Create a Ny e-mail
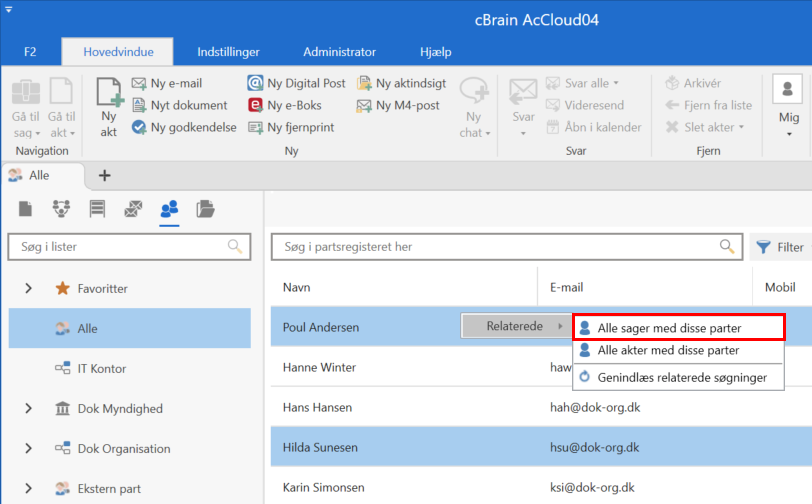 [x=168, y=83]
